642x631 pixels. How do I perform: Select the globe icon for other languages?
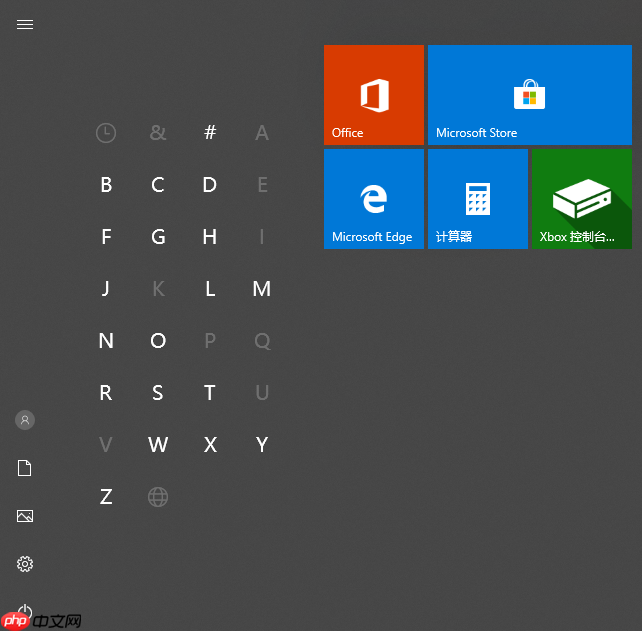point(158,497)
